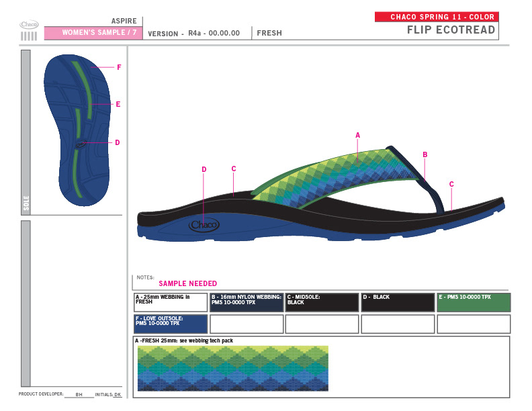Click the BH product developer field
532x411 pixels.
coord(79,394)
